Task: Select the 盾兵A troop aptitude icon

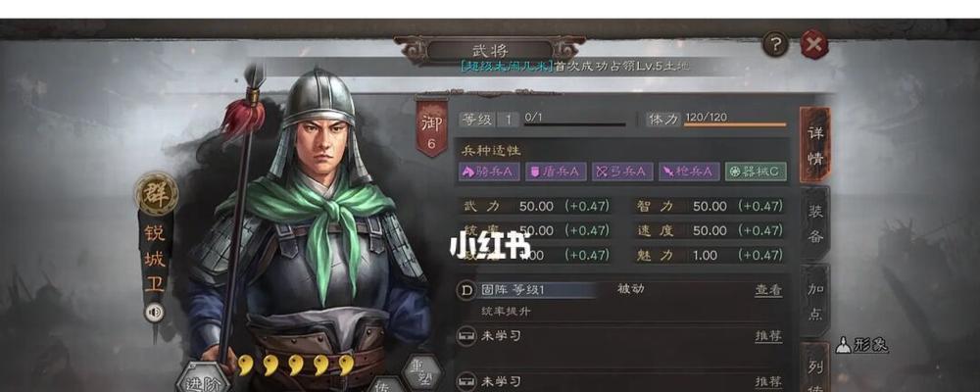Action: tap(556, 171)
